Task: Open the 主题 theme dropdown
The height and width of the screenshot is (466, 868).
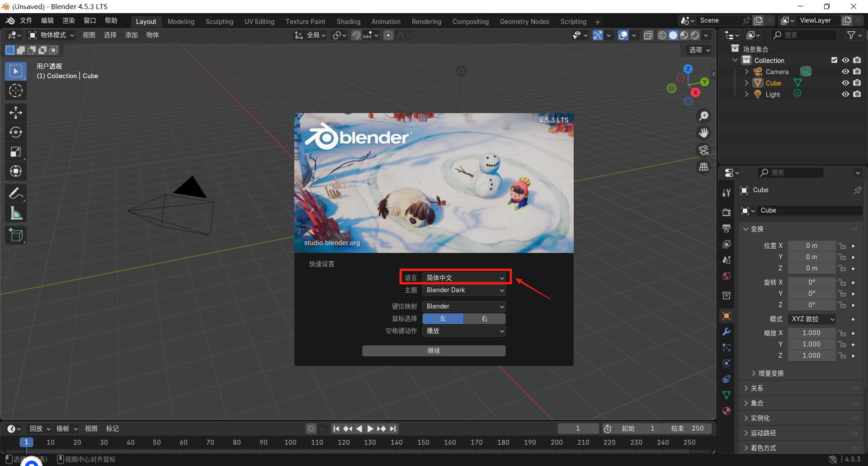Action: point(463,290)
